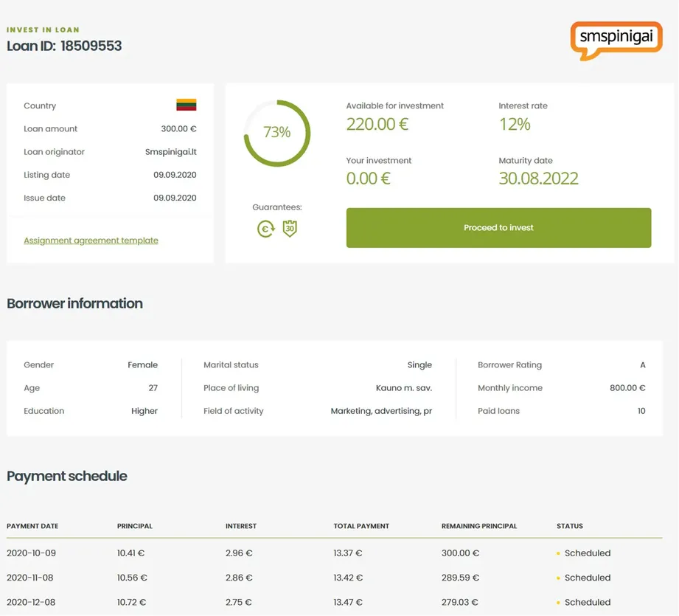Proceed to invest in this loan

pos(498,228)
